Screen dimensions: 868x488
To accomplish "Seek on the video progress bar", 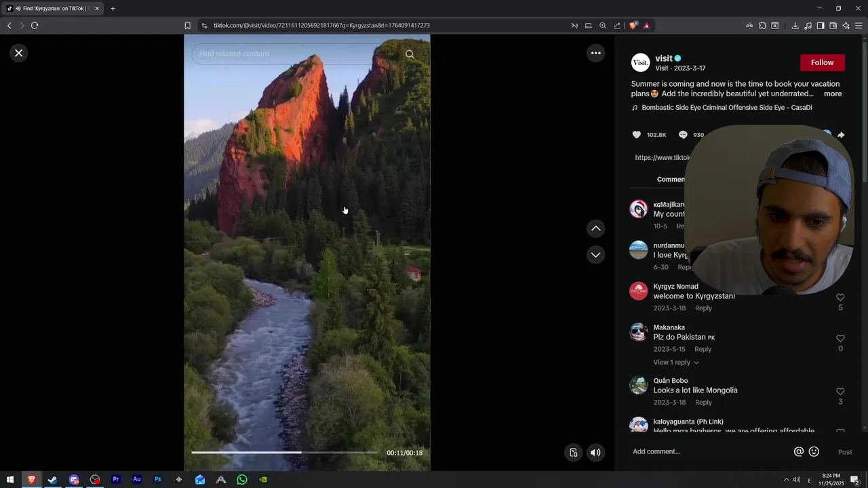I will [x=285, y=452].
